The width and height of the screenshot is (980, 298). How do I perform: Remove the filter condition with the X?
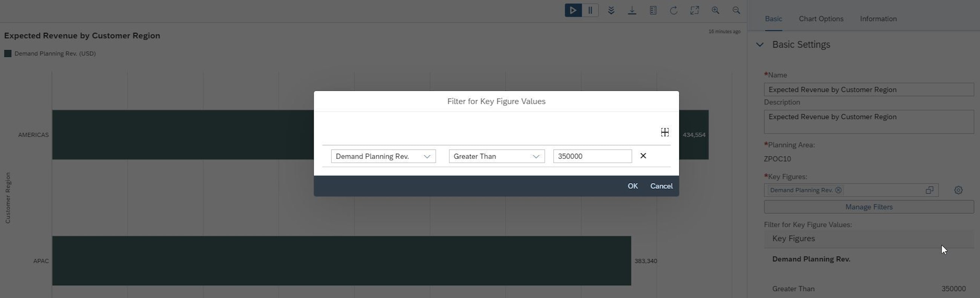pyautogui.click(x=643, y=156)
